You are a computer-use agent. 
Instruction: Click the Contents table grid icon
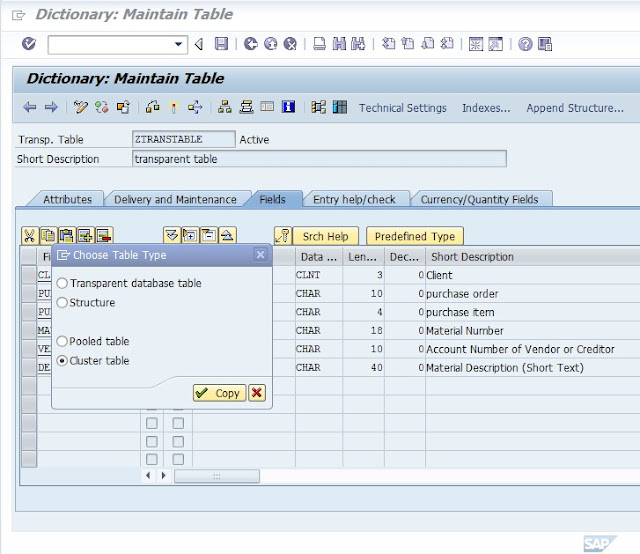(x=340, y=107)
